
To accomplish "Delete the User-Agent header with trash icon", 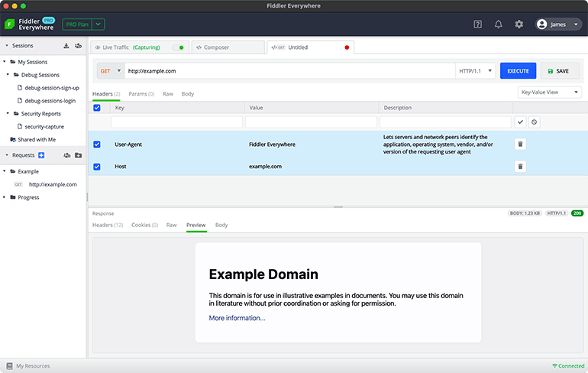I will (x=520, y=144).
